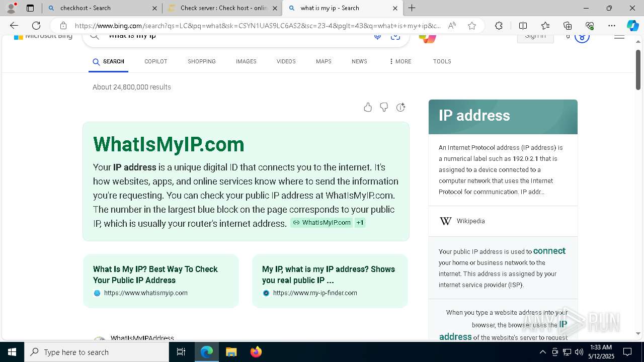Open the Copilot sidebar icon

[632, 26]
